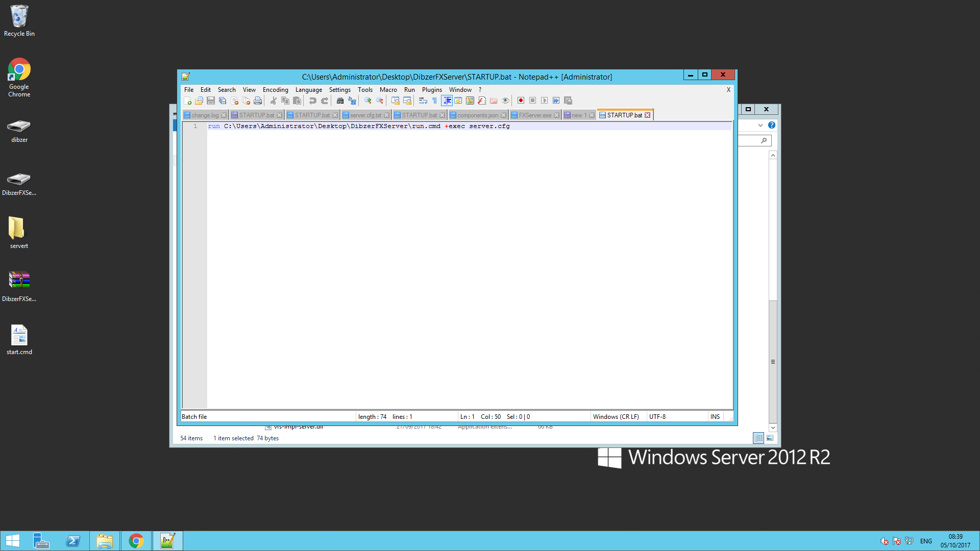This screenshot has height=551, width=980.
Task: Toggle word wrap in the editor
Action: coord(423,101)
